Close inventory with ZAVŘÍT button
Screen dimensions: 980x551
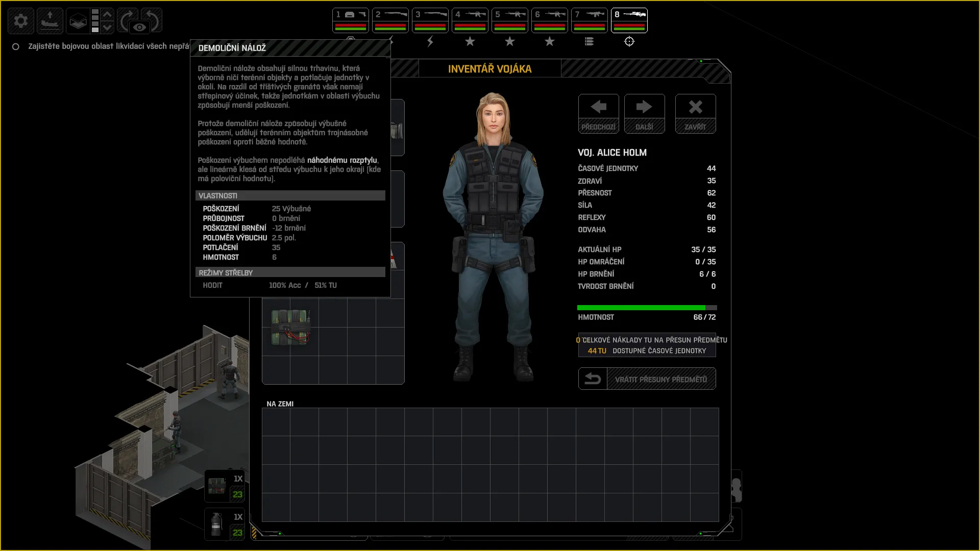(x=696, y=114)
